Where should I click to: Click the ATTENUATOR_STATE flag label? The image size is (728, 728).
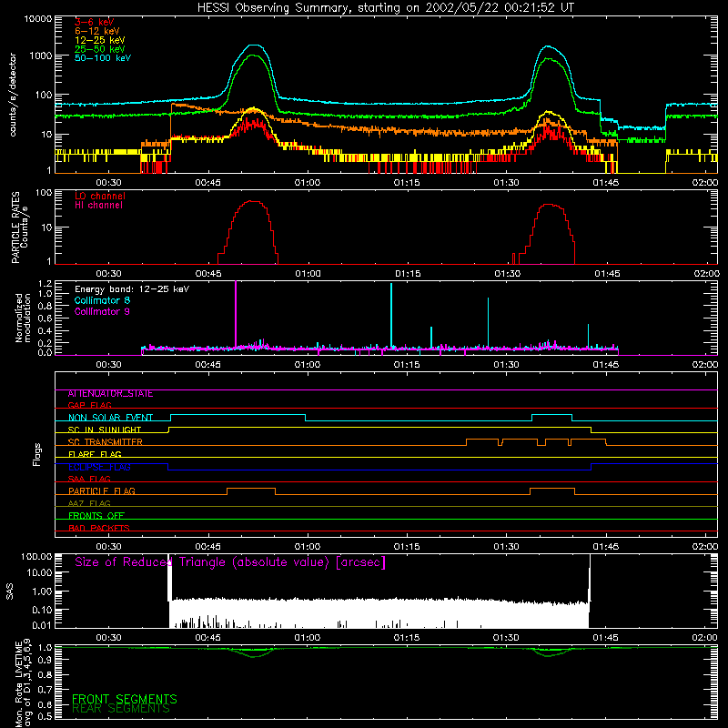pos(110,394)
